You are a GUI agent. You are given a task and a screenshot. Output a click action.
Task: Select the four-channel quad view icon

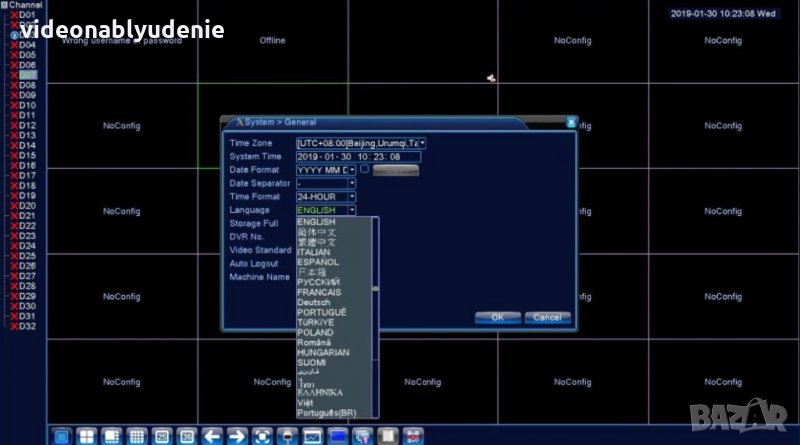[86, 436]
